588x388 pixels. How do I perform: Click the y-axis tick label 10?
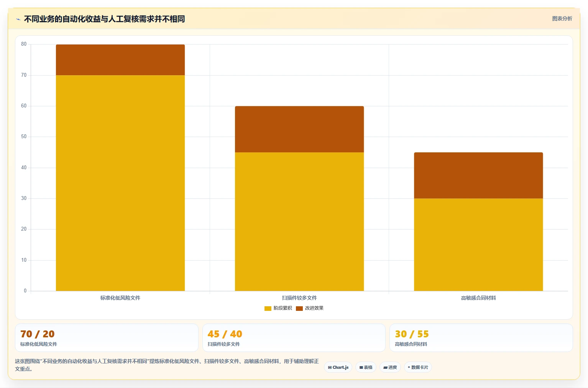24,260
